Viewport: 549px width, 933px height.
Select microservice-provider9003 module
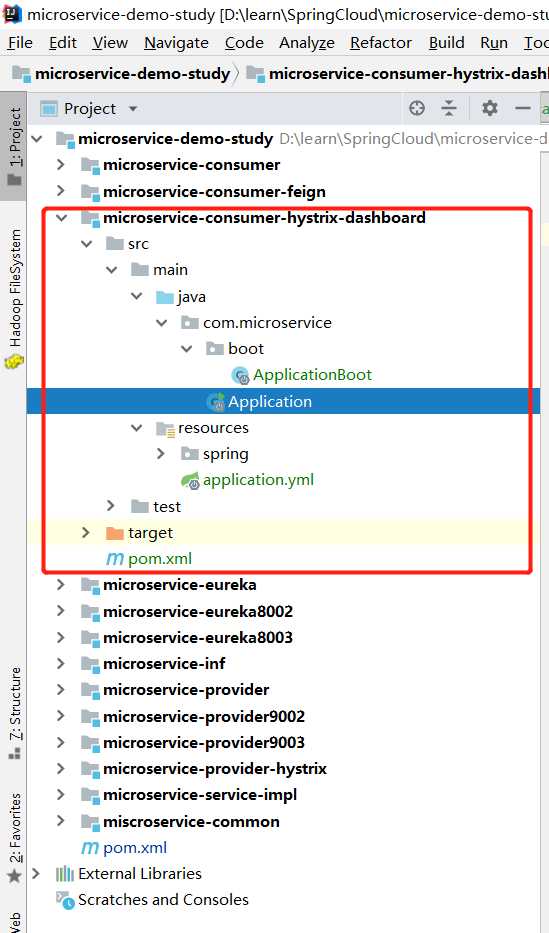pos(203,743)
